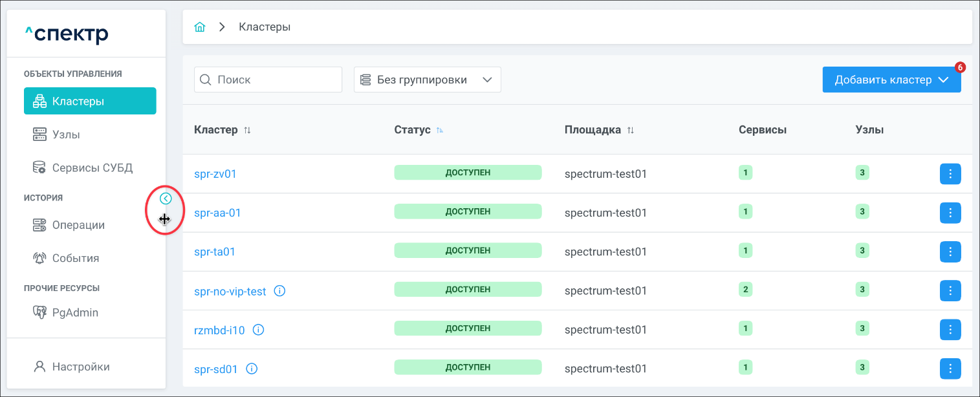Viewport: 980px width, 397px height.
Task: Open three-dot actions menu for spr-ta01
Action: coord(950,252)
